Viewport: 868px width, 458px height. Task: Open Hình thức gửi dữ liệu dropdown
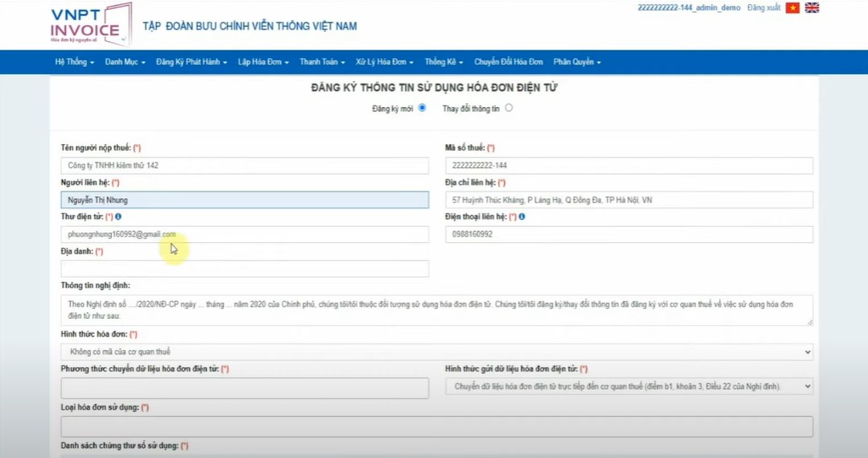tap(628, 386)
